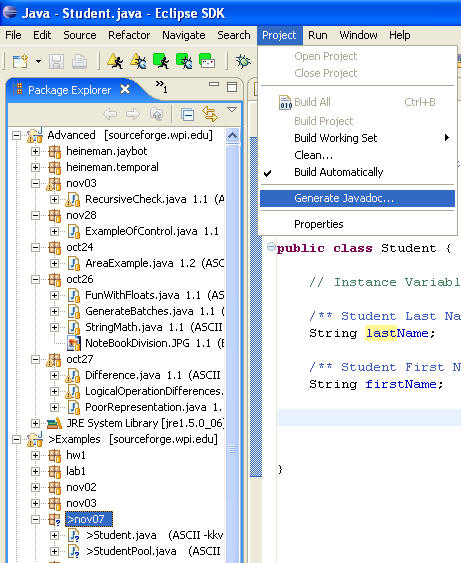Open the Source menu
The height and width of the screenshot is (563, 461).
pos(80,35)
